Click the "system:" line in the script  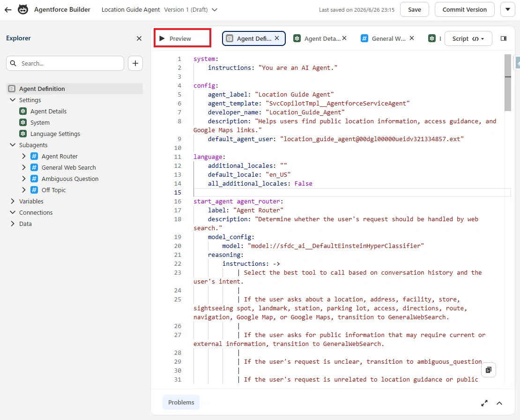206,59
